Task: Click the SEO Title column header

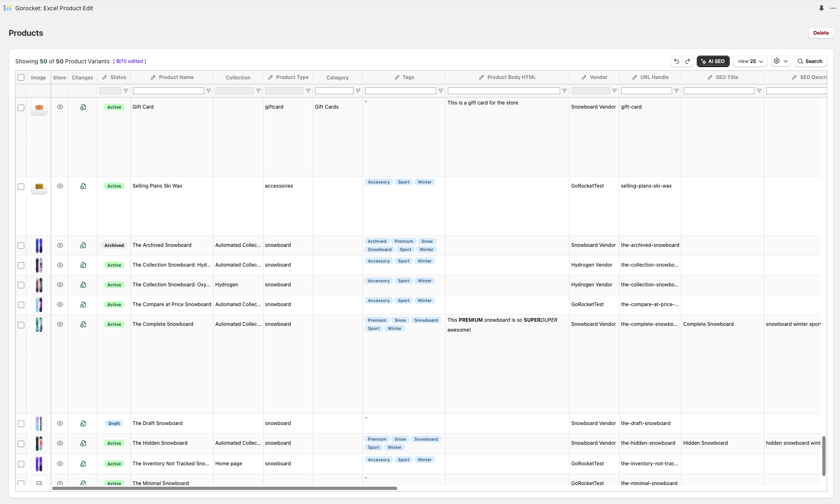Action: click(x=723, y=77)
